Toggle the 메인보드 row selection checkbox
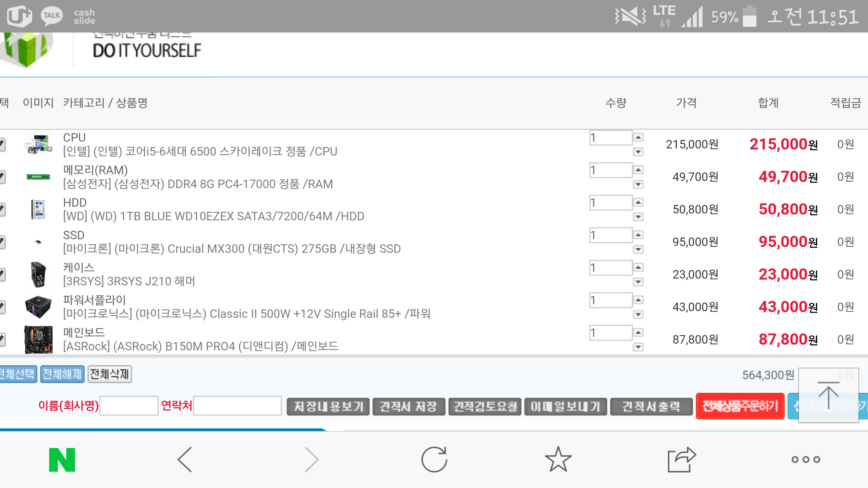868x488 pixels. click(2, 339)
